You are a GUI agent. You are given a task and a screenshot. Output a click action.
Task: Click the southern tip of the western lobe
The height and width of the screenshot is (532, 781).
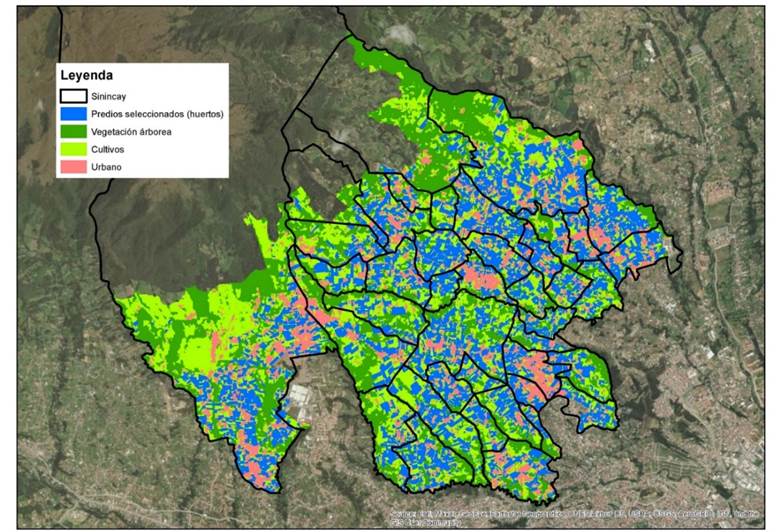245,485
